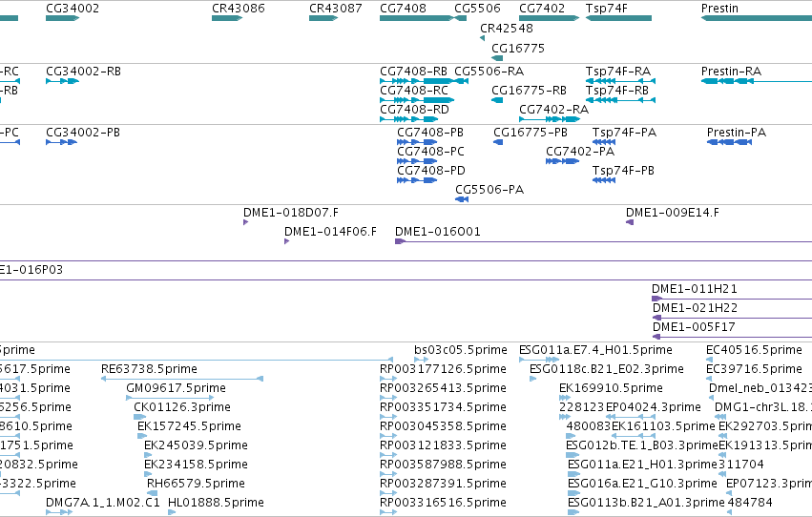
Task: Click BAC clone label DME1-005F17
Action: tap(694, 327)
